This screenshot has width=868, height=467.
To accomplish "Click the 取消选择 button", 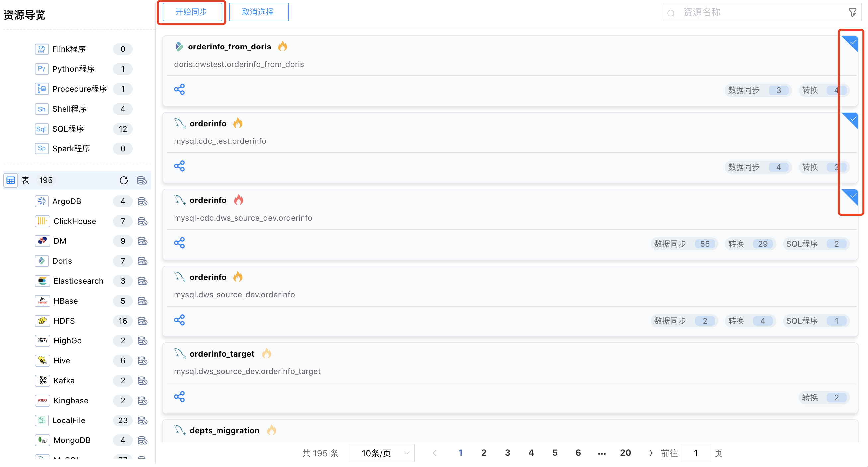I will pos(258,12).
